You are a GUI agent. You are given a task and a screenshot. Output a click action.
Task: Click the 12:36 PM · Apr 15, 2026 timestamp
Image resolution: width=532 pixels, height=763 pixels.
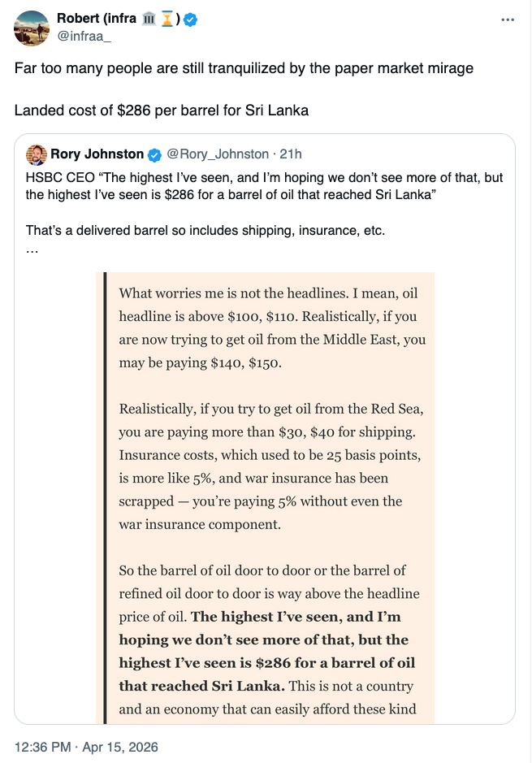pos(86,747)
